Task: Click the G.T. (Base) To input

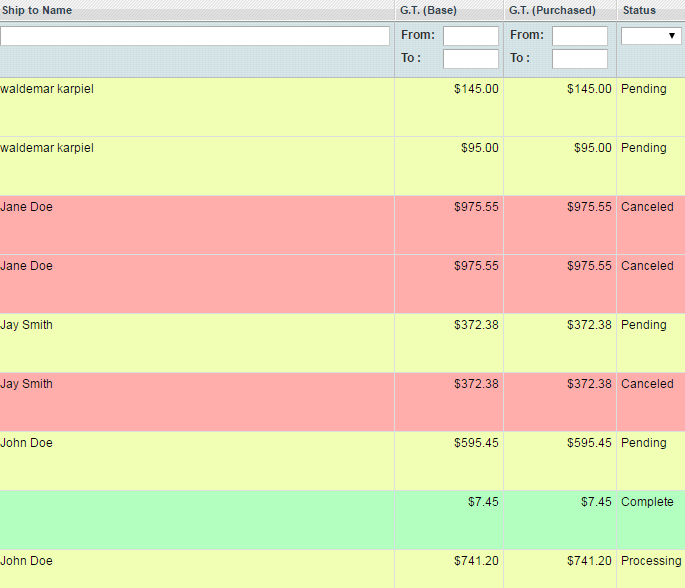Action: [470, 59]
